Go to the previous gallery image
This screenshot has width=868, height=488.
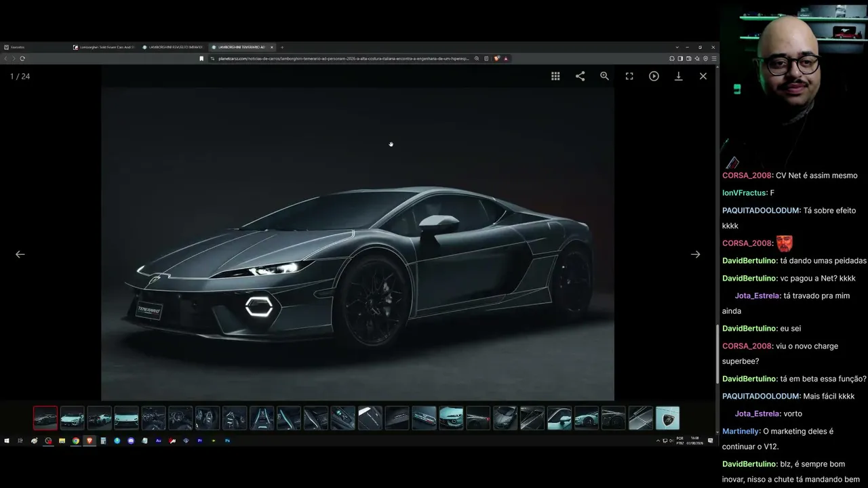[20, 254]
